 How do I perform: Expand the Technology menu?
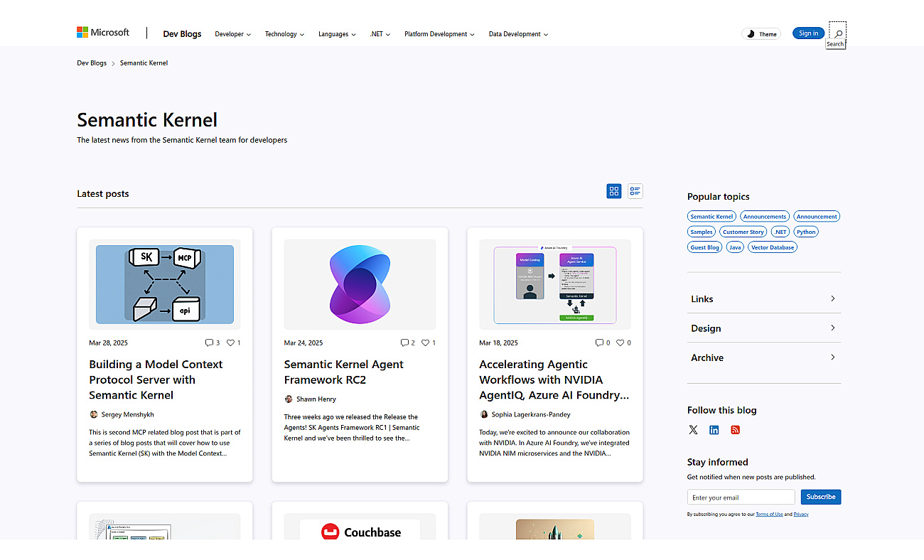tap(284, 34)
